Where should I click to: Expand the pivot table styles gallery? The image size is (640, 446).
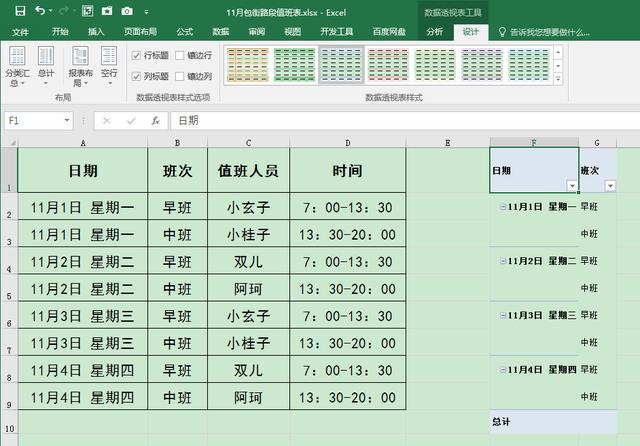(x=558, y=79)
